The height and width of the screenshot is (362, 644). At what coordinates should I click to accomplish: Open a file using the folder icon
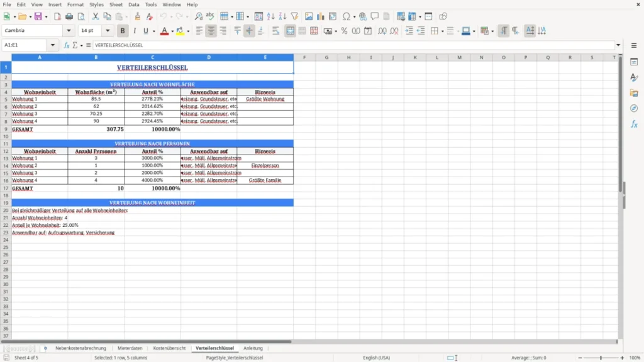pyautogui.click(x=22, y=16)
